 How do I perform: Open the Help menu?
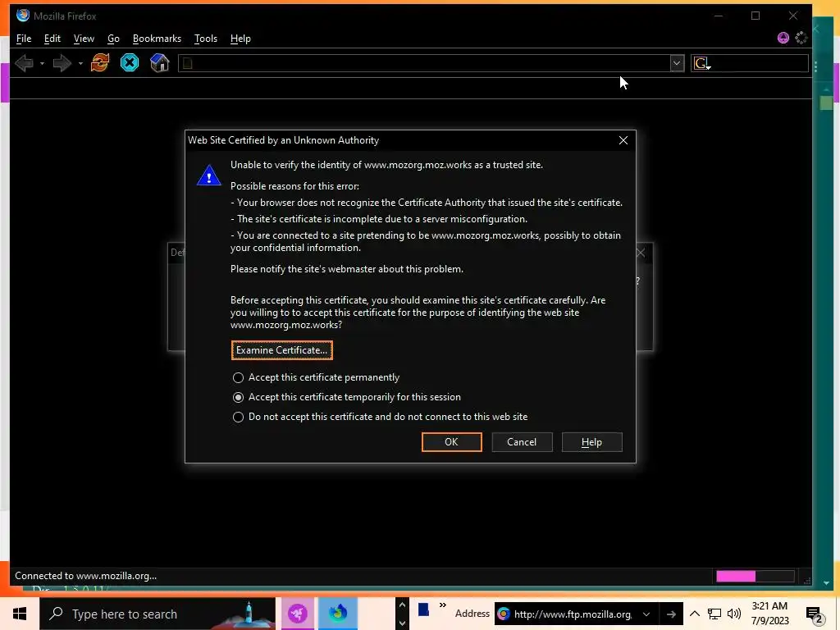(240, 39)
